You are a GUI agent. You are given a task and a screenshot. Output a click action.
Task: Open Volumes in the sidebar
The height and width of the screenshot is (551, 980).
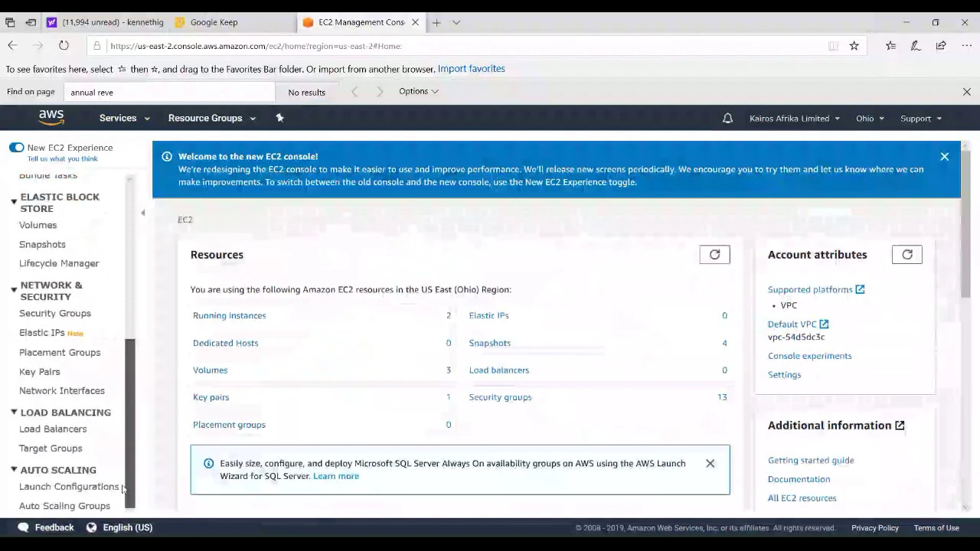pyautogui.click(x=38, y=225)
